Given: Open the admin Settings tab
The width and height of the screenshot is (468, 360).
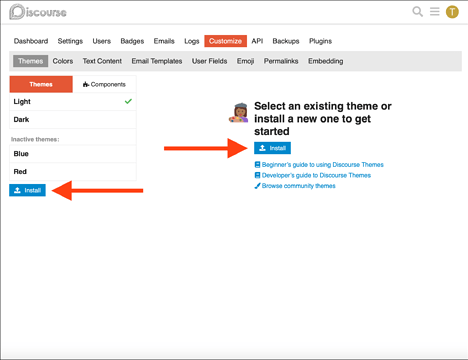Looking at the screenshot, I should click(70, 41).
